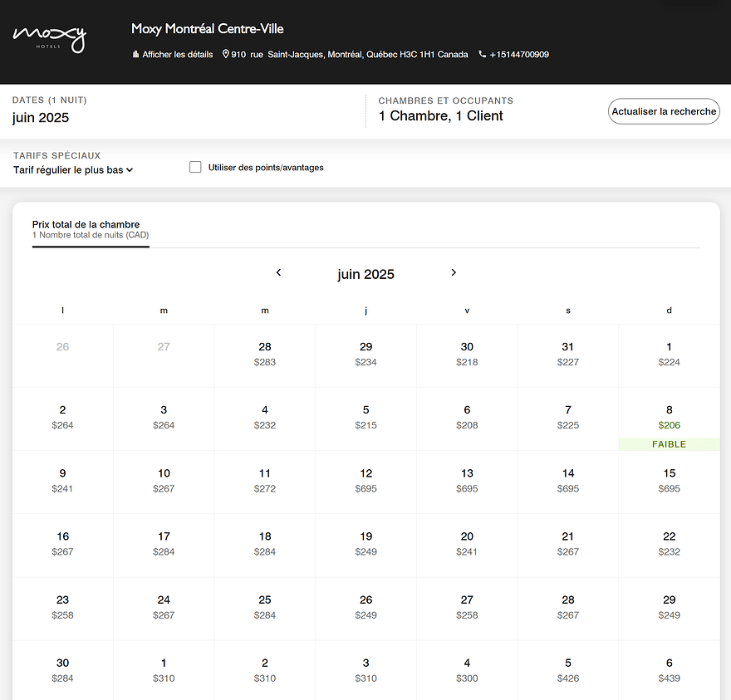This screenshot has width=731, height=700.
Task: Select June 4 priced at $232
Action: point(265,419)
